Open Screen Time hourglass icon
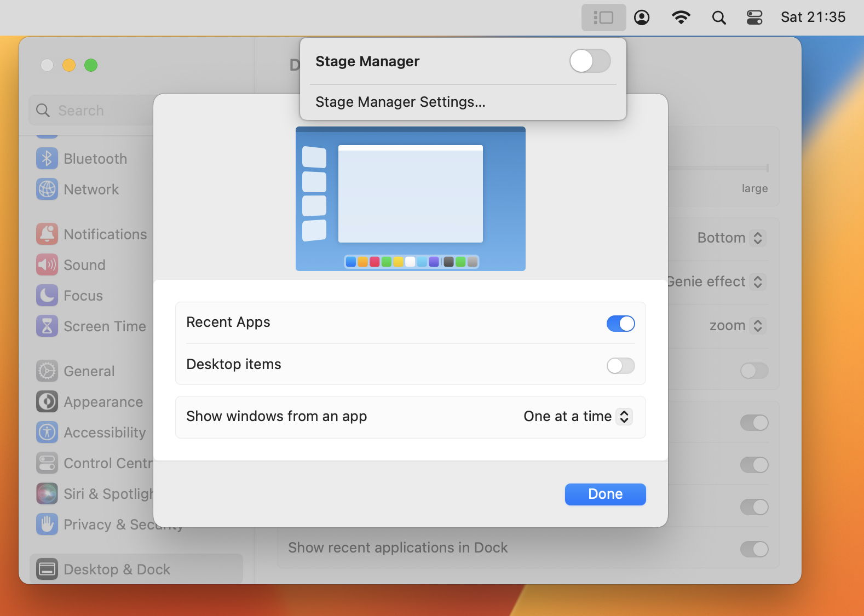The width and height of the screenshot is (864, 616). click(47, 326)
